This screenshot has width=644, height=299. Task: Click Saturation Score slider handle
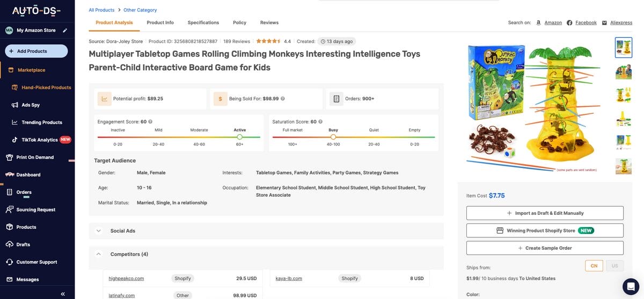point(333,137)
